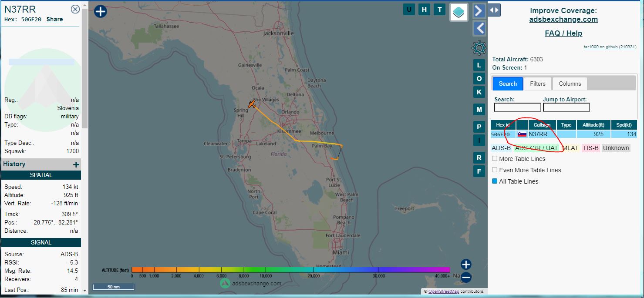Click the 50 nm map scale bar
644x298 pixels.
click(114, 287)
